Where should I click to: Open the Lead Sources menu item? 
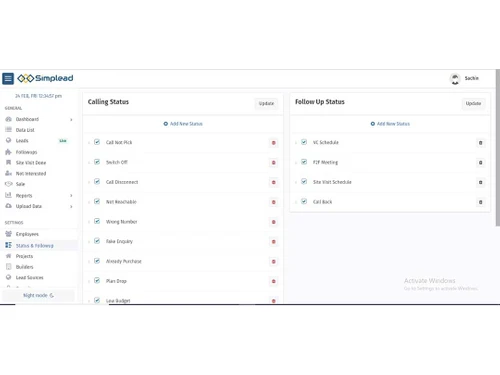point(30,277)
